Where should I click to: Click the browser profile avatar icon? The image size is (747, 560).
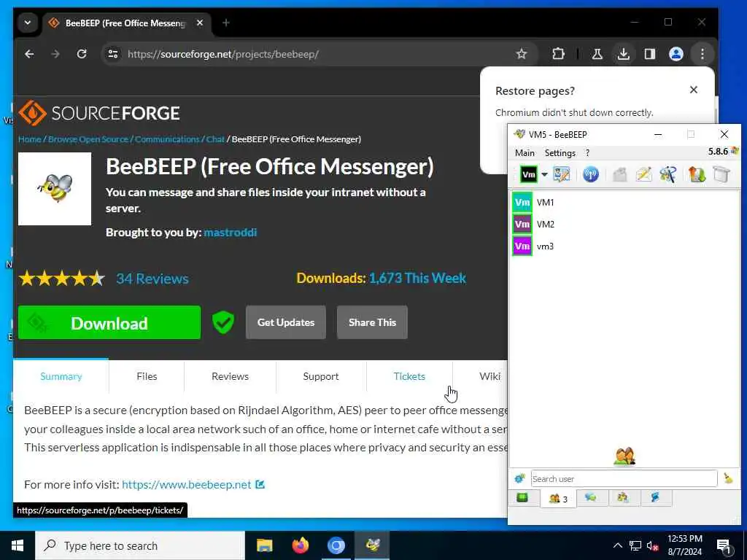(x=676, y=54)
